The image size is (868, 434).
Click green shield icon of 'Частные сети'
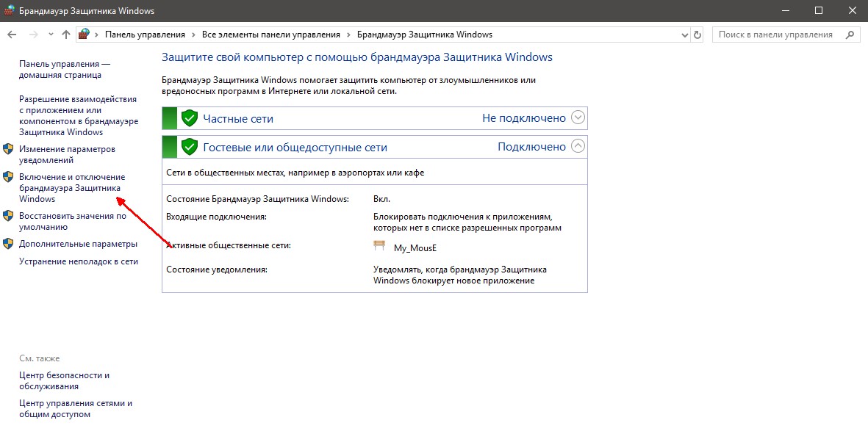[x=190, y=118]
